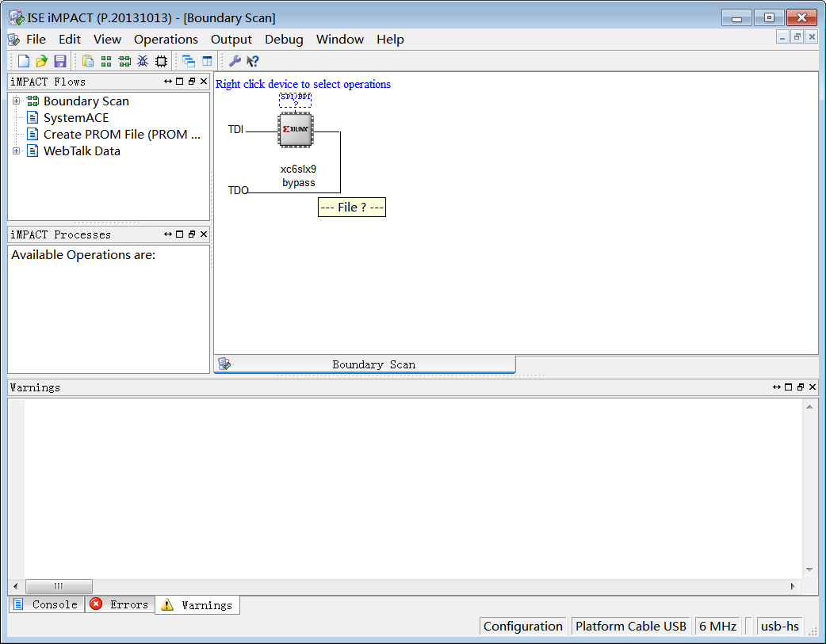Save the project via the Save icon
The width and height of the screenshot is (826, 644).
click(x=59, y=60)
